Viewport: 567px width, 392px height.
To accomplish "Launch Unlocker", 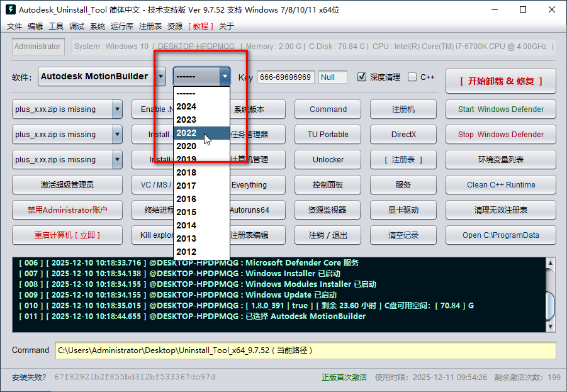I will (328, 159).
